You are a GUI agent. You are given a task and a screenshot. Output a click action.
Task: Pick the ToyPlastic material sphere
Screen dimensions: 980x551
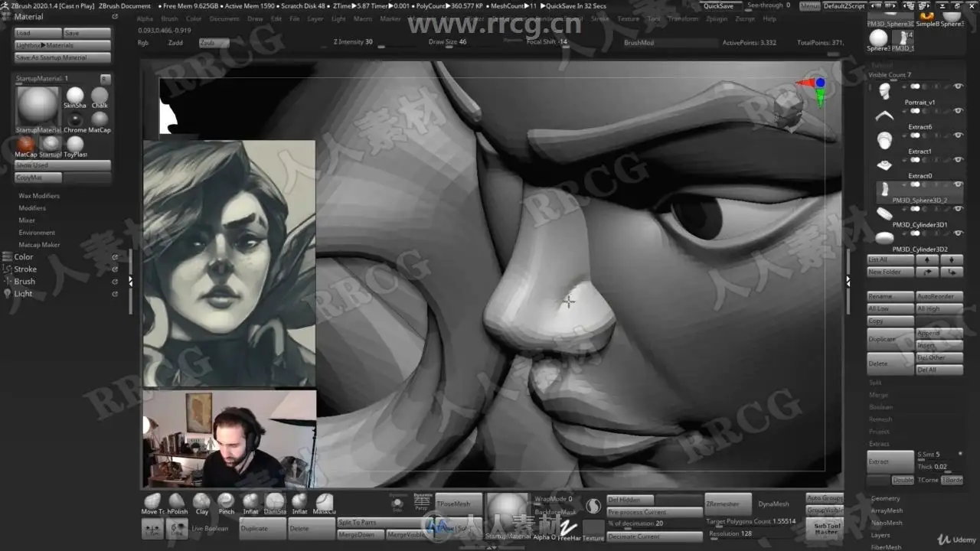75,147
